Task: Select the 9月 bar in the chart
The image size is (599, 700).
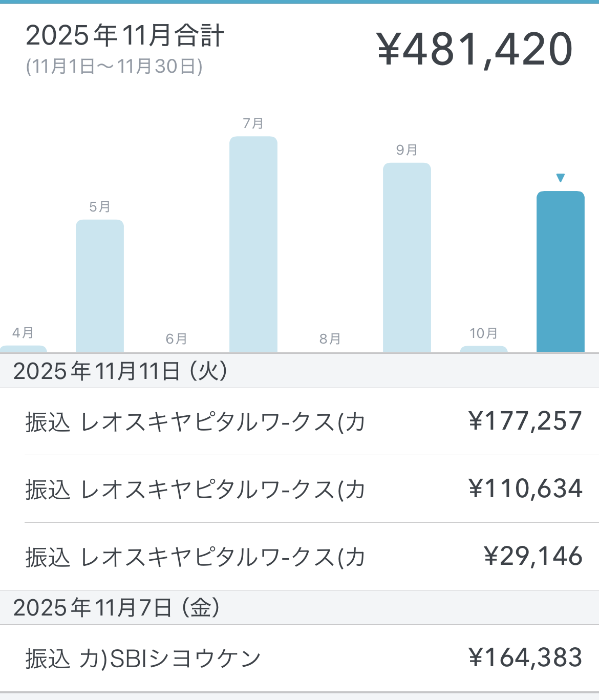Action: (407, 258)
